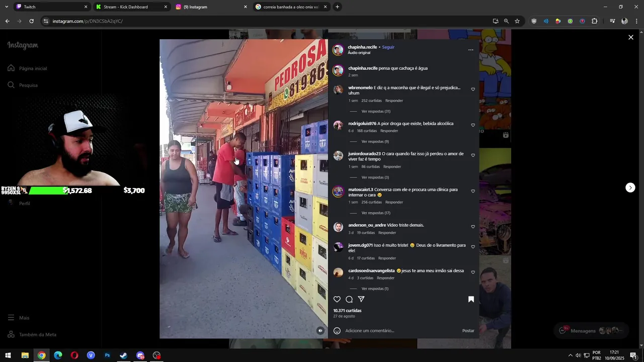644x362 pixels.
Task: Open the Mensagens floating panel
Action: (x=592, y=331)
